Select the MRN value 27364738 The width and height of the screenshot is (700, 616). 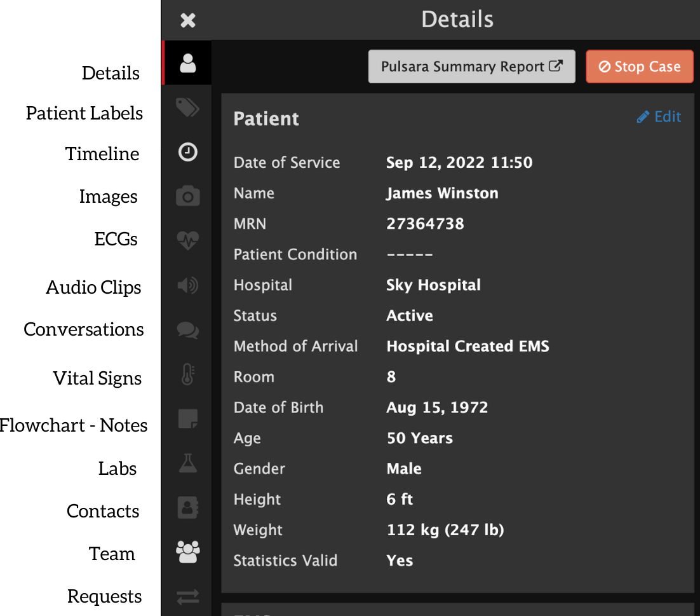pyautogui.click(x=425, y=224)
